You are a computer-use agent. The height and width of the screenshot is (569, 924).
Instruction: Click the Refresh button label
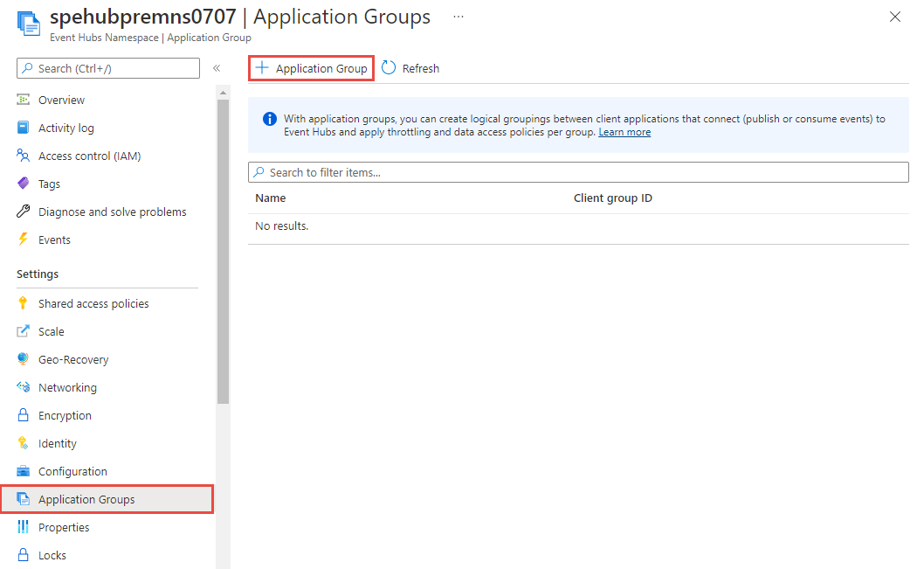click(421, 68)
